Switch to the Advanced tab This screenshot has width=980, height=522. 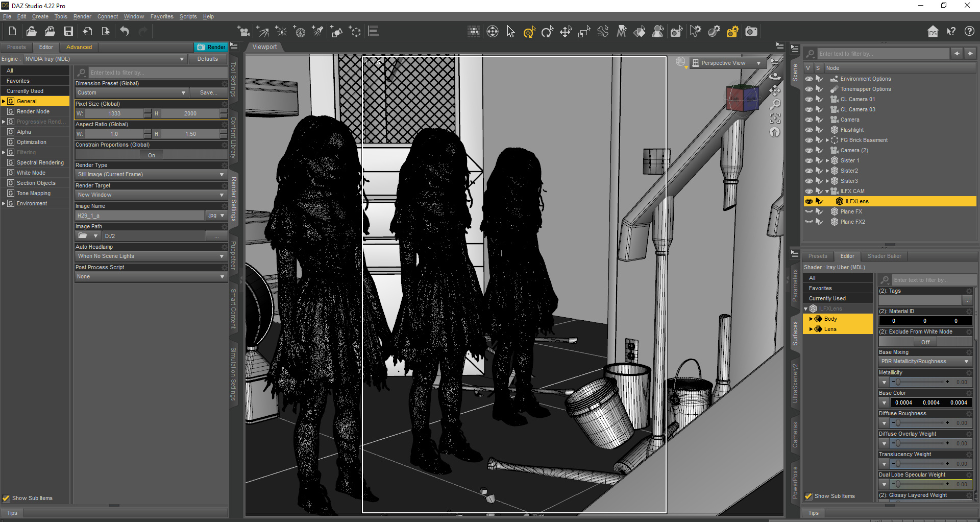(79, 47)
